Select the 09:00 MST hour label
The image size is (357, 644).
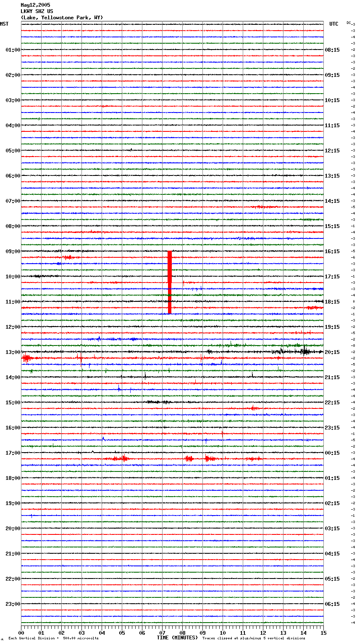13,251
